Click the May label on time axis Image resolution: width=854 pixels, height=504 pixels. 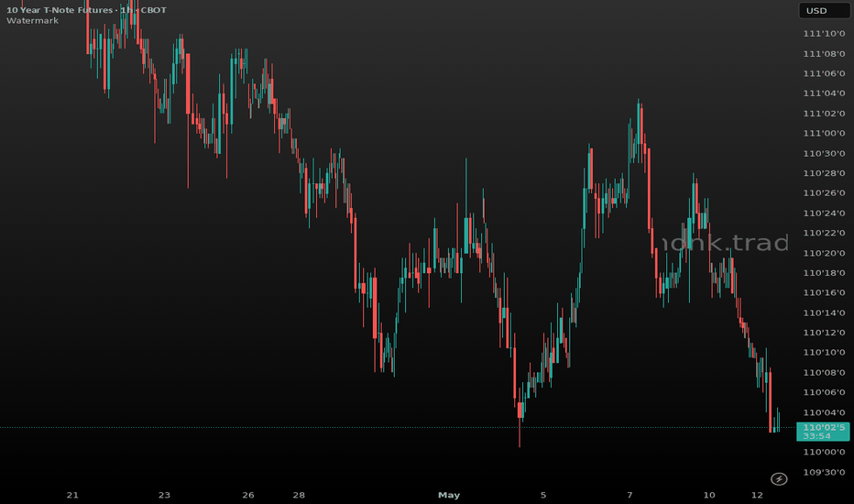click(x=449, y=495)
